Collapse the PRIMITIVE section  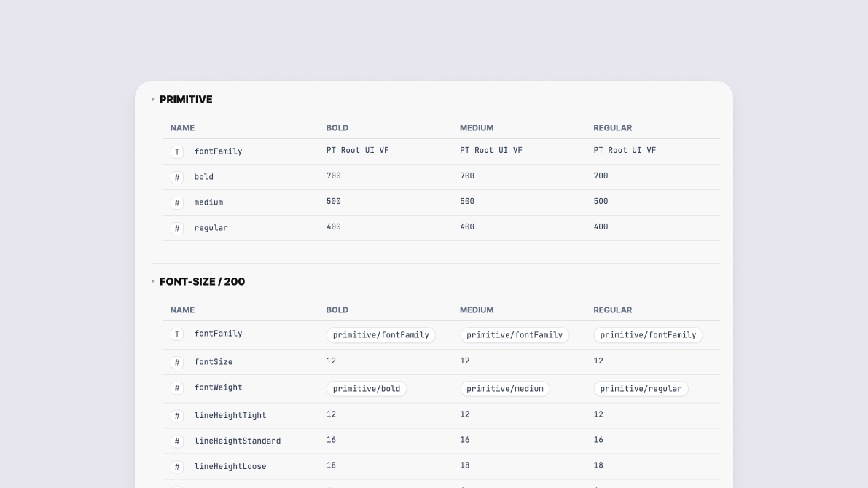pos(152,99)
